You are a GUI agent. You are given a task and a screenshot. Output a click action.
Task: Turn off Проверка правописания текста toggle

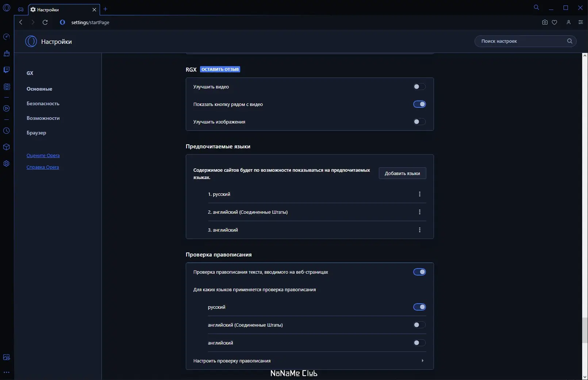(x=419, y=272)
